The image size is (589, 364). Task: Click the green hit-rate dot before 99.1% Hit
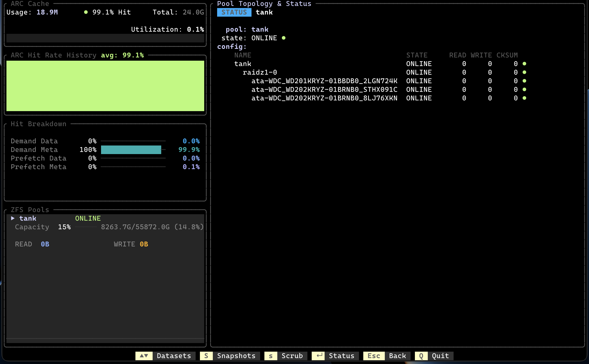click(x=86, y=12)
